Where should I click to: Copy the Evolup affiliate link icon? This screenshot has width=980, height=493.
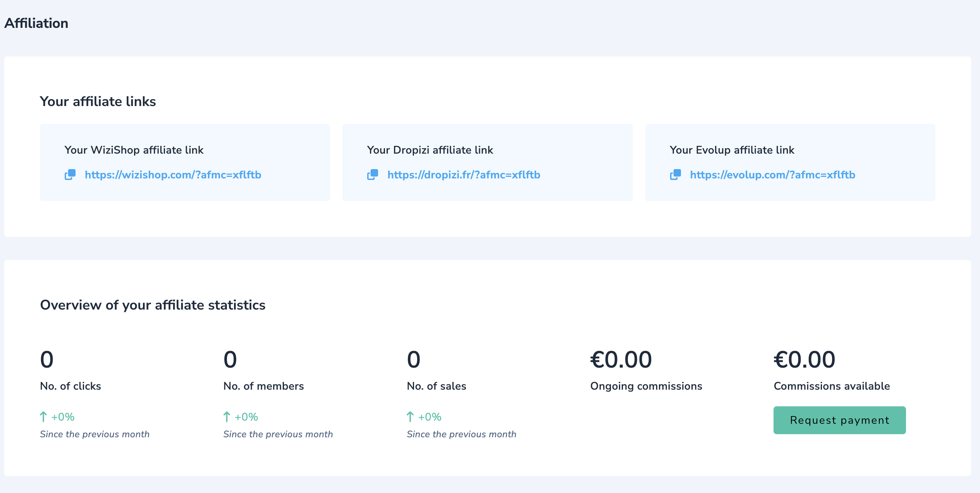pyautogui.click(x=676, y=175)
